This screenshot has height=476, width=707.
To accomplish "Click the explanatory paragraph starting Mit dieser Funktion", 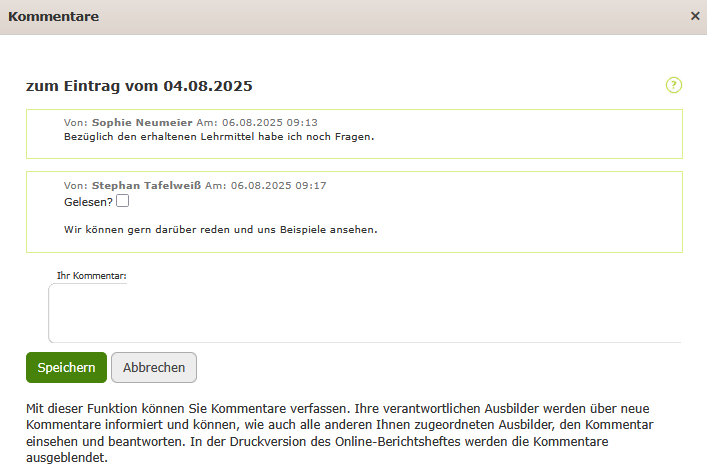I will [x=340, y=433].
